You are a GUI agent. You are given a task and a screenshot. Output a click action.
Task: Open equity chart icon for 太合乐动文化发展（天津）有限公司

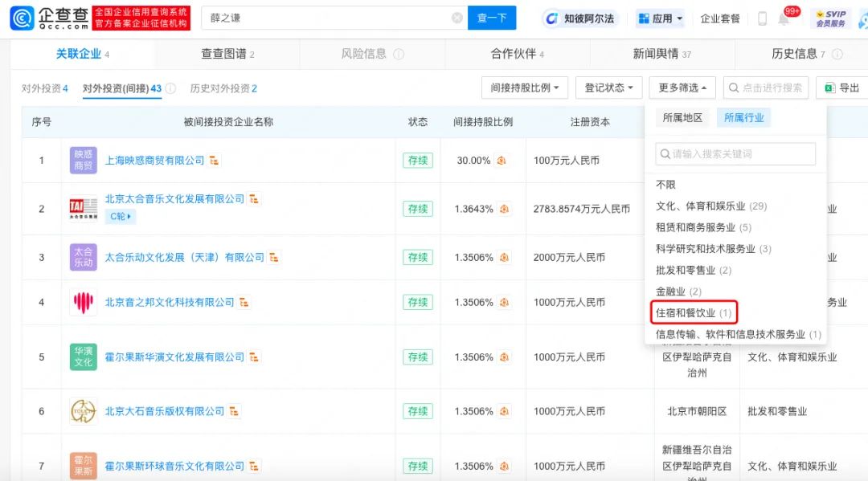273,257
